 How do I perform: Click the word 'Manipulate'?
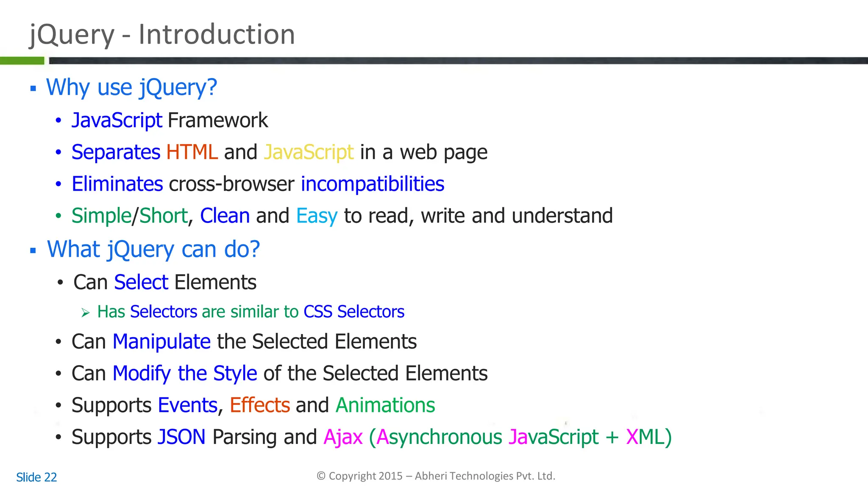(x=161, y=342)
